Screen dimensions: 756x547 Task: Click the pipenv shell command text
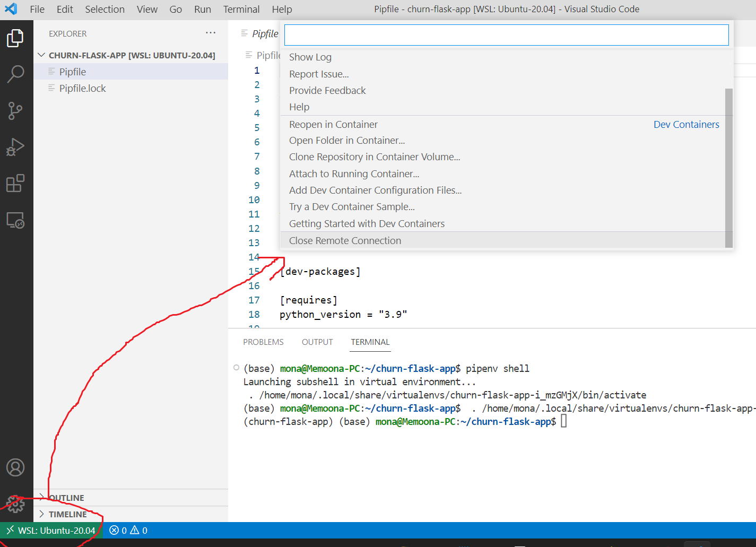(x=498, y=369)
